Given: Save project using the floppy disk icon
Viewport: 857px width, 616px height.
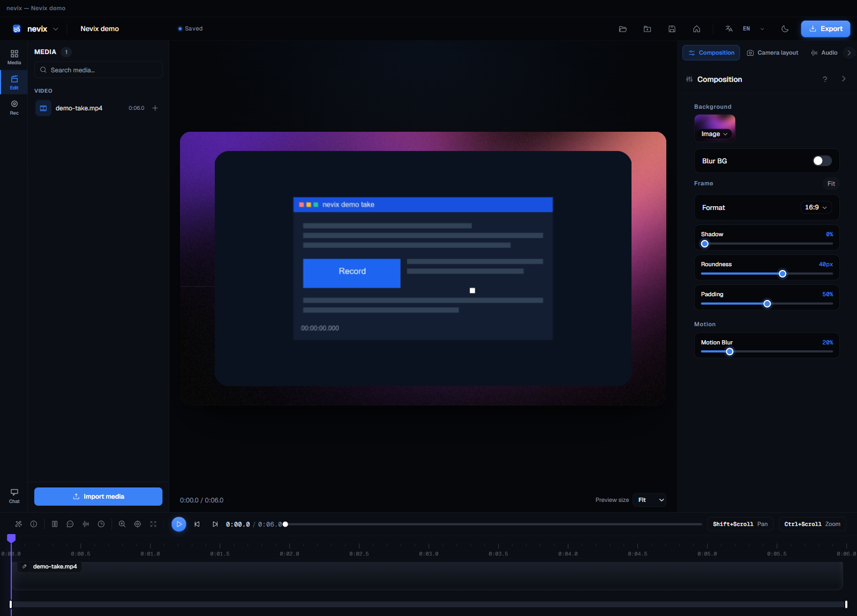Looking at the screenshot, I should [672, 29].
